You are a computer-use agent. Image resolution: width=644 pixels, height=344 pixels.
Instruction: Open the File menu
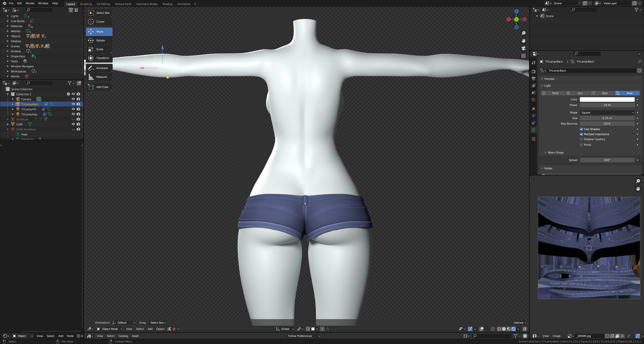pos(11,3)
